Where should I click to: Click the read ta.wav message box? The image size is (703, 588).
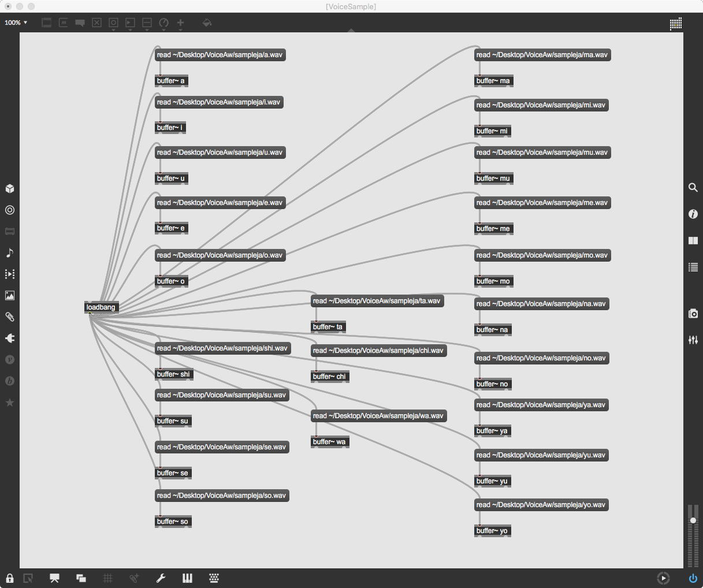point(377,301)
